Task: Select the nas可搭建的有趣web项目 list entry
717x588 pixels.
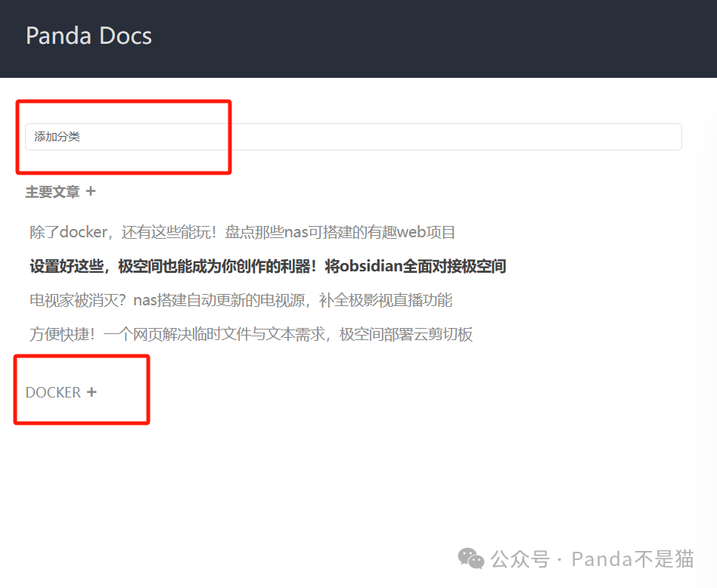Action: (242, 232)
